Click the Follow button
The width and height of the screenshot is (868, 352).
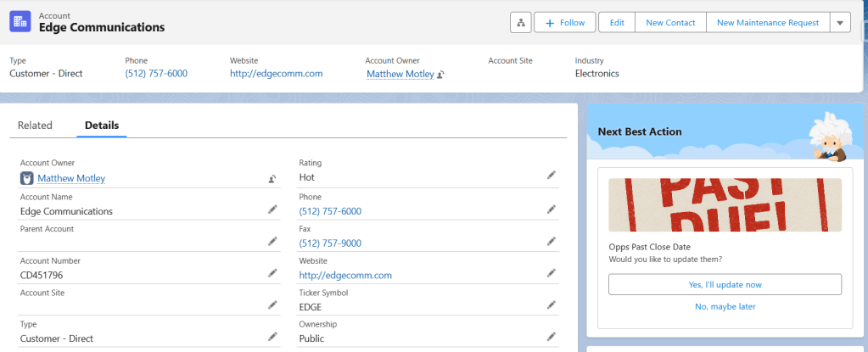tap(564, 23)
